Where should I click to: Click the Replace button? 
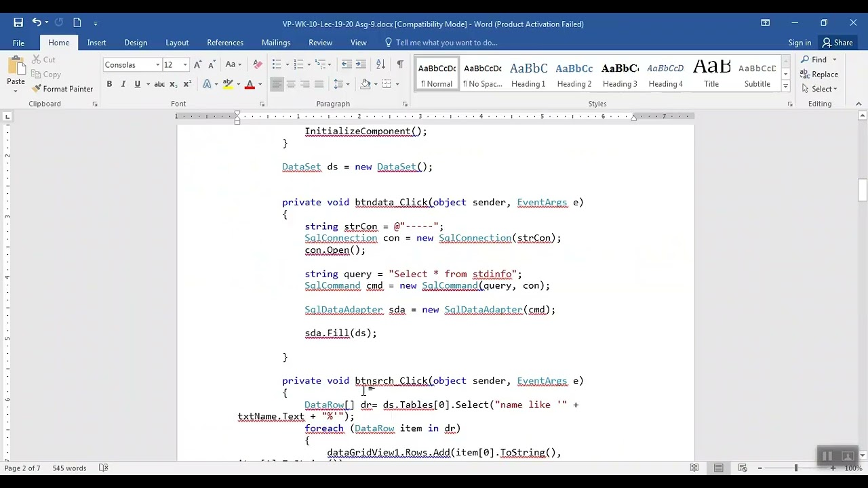coord(819,75)
